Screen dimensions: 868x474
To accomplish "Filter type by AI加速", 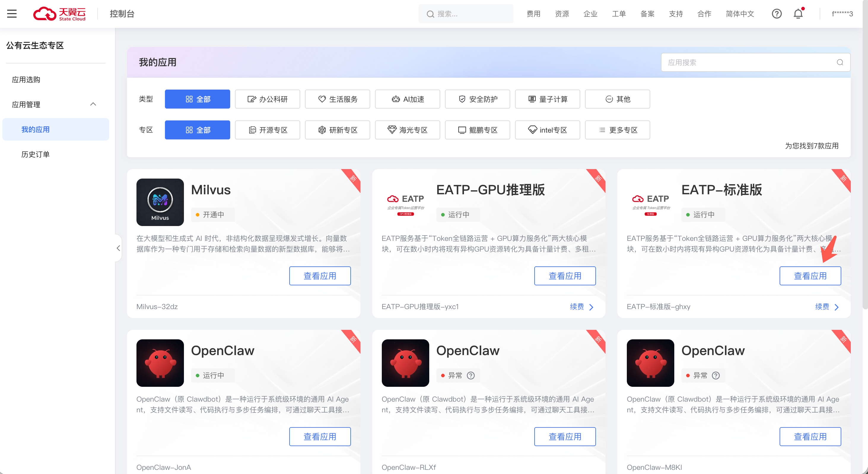I will pyautogui.click(x=408, y=99).
